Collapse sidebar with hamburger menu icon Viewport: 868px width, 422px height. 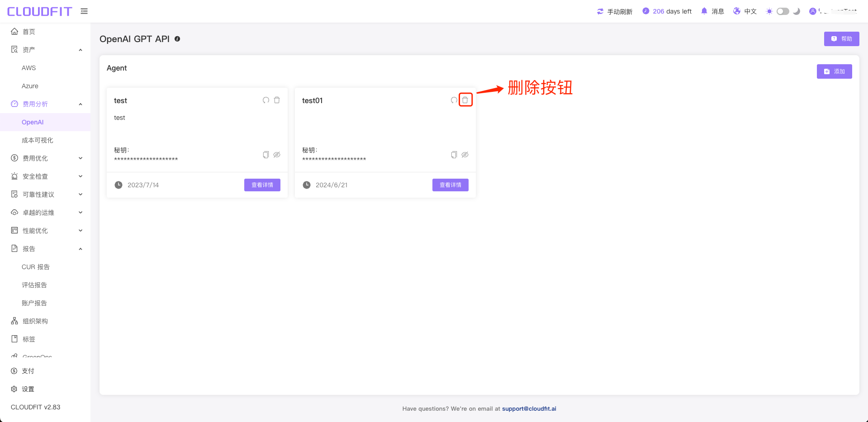pyautogui.click(x=84, y=11)
